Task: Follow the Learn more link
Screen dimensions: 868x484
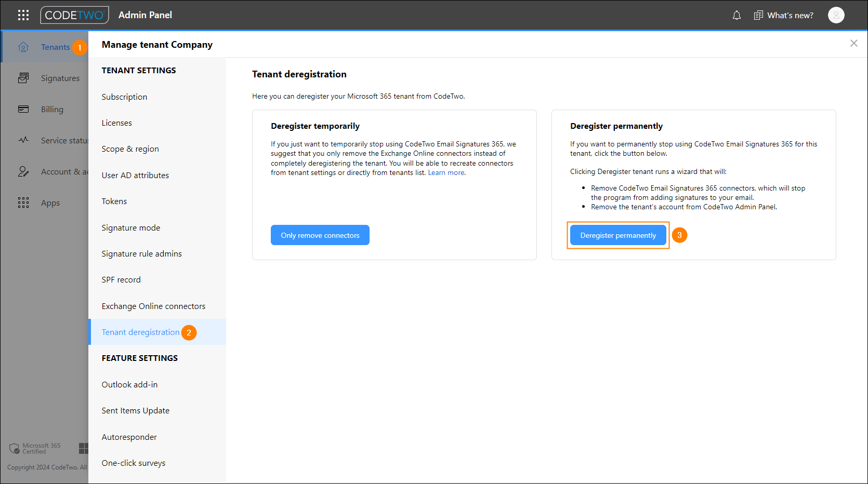Action: click(446, 173)
